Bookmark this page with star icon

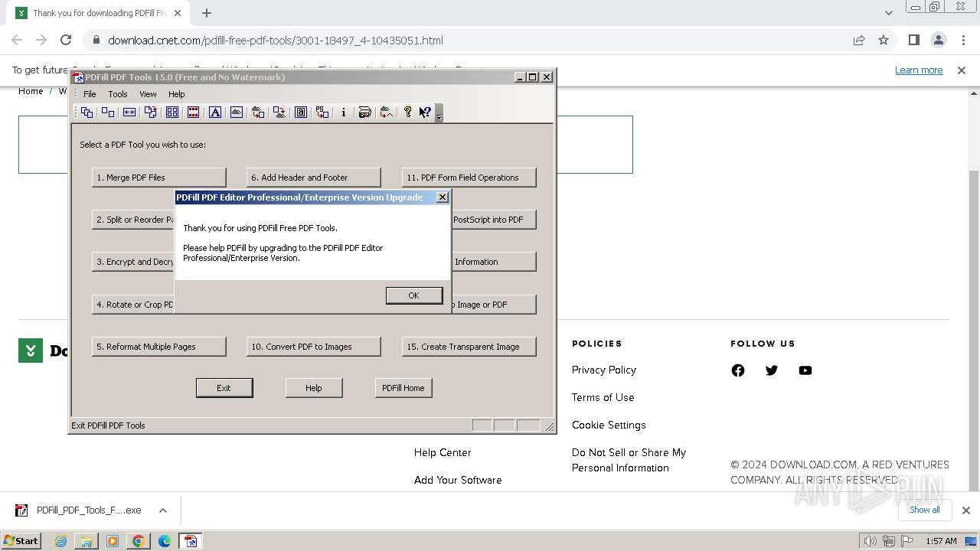click(884, 41)
